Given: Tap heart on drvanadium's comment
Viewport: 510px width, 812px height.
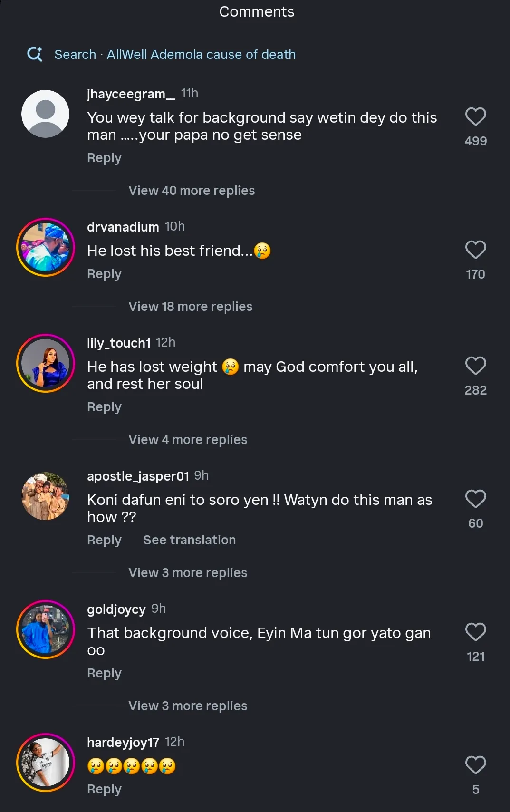Looking at the screenshot, I should click(x=475, y=250).
